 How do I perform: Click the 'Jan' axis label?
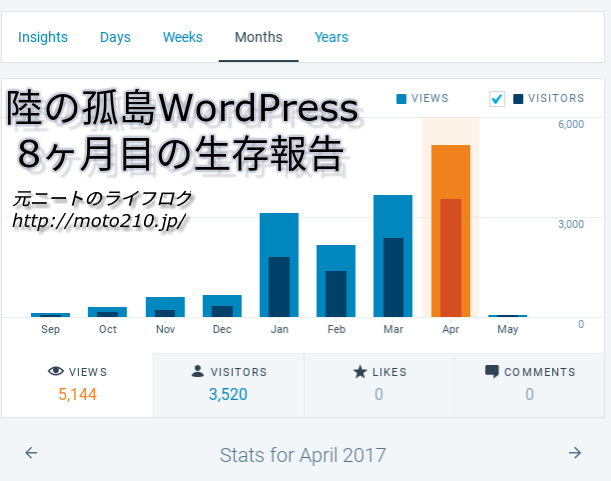pyautogui.click(x=279, y=329)
